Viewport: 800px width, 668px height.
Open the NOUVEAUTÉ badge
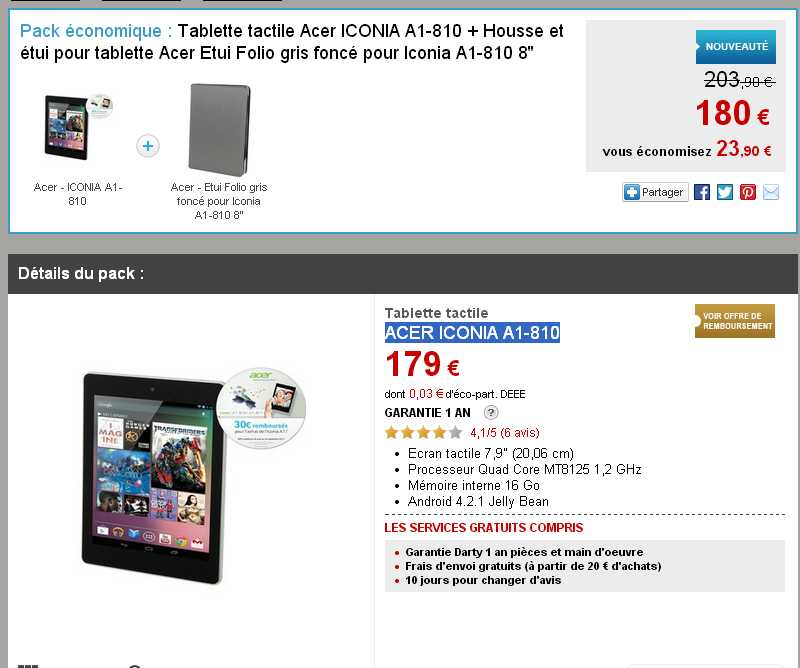pyautogui.click(x=736, y=46)
